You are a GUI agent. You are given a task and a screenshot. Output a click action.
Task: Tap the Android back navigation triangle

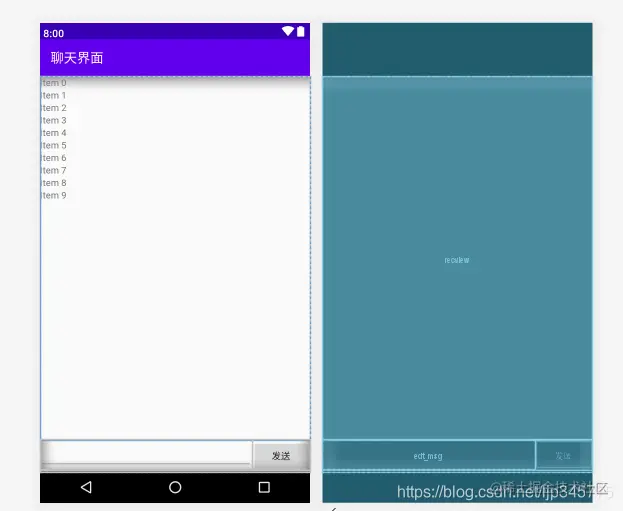(86, 487)
